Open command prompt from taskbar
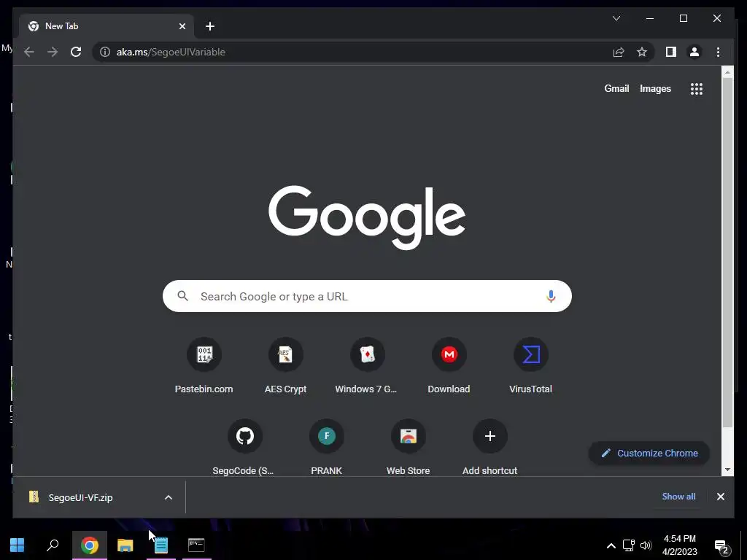The image size is (747, 560). (196, 545)
